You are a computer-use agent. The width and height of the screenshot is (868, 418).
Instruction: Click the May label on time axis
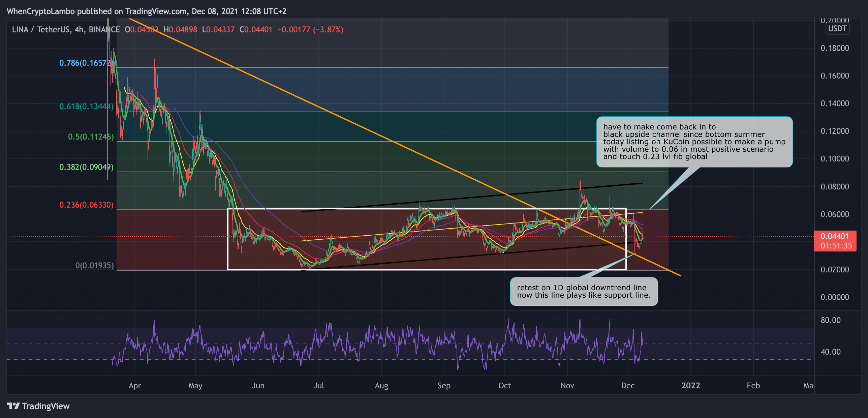click(195, 386)
